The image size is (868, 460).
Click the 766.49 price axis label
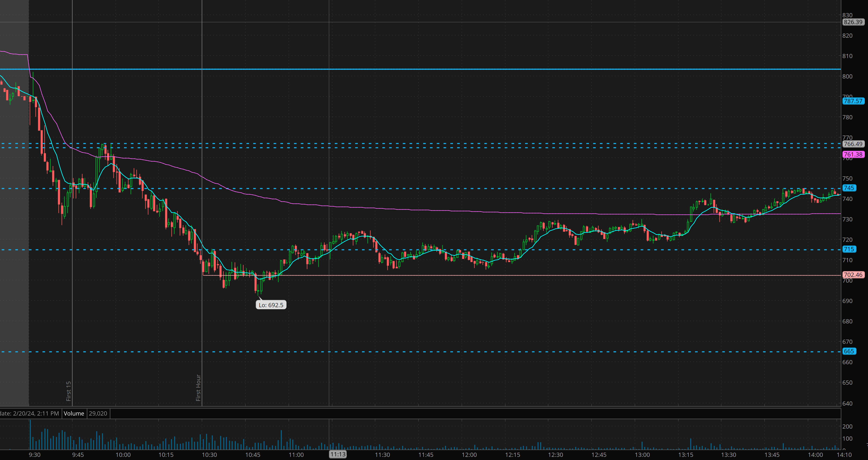853,144
